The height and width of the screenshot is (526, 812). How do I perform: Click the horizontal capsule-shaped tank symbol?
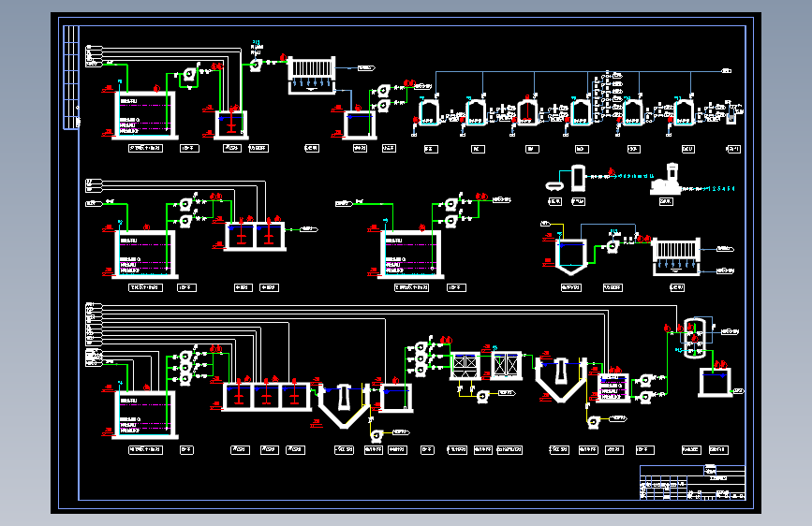tap(554, 185)
